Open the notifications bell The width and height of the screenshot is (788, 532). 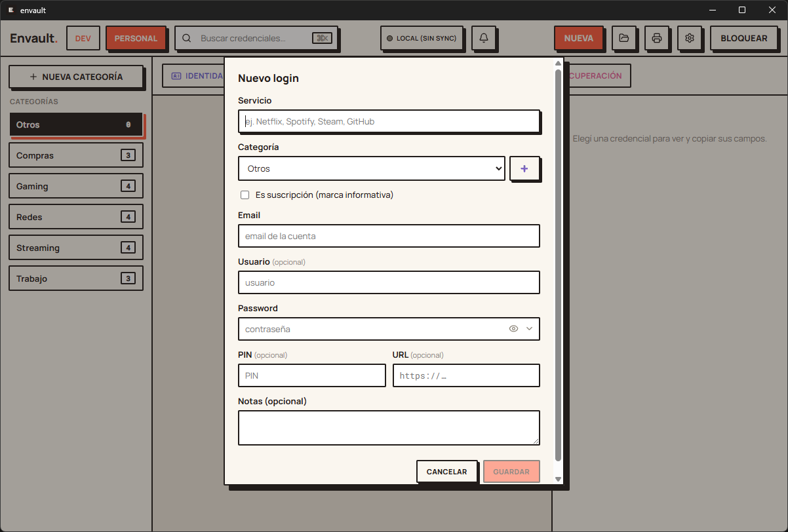(484, 38)
